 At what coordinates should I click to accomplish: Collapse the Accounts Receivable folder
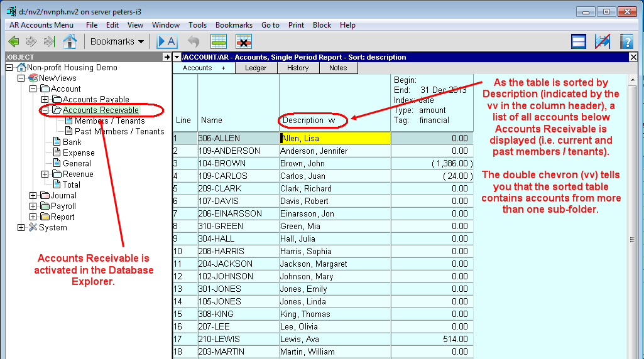45,110
